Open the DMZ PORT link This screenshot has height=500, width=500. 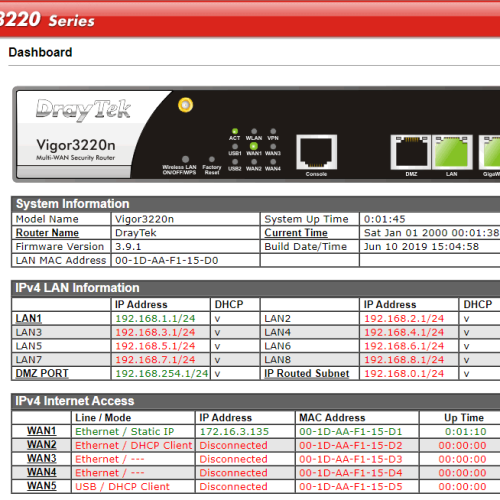(x=42, y=373)
